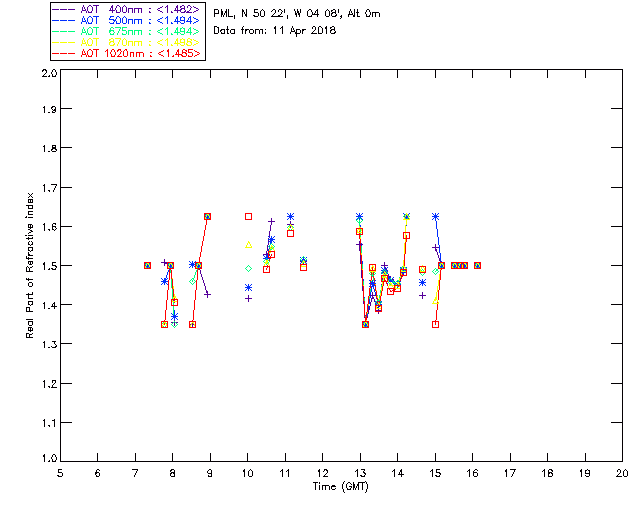Click the y-axis label 1.2
Screen dimensions: 640x512
coord(49,384)
